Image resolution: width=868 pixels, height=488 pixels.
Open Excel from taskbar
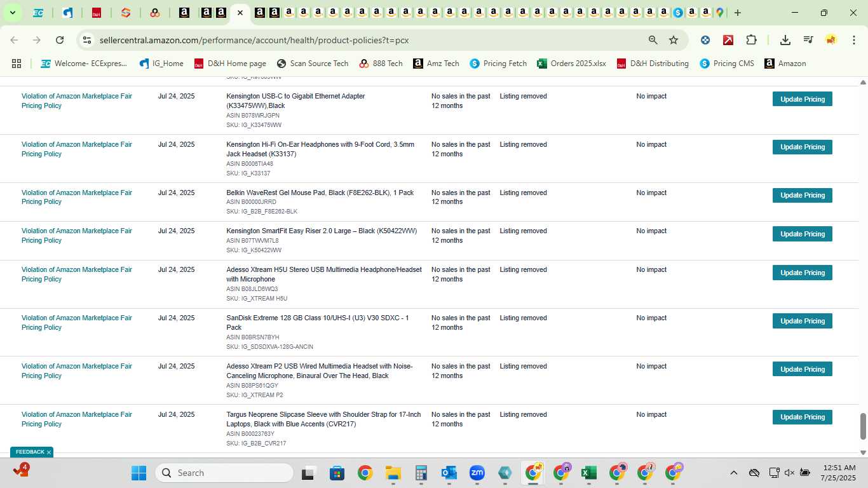pyautogui.click(x=589, y=473)
